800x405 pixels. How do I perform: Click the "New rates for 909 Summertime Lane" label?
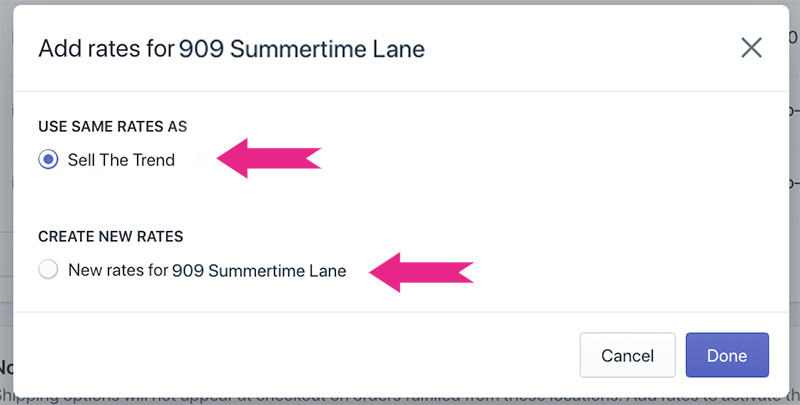(207, 270)
